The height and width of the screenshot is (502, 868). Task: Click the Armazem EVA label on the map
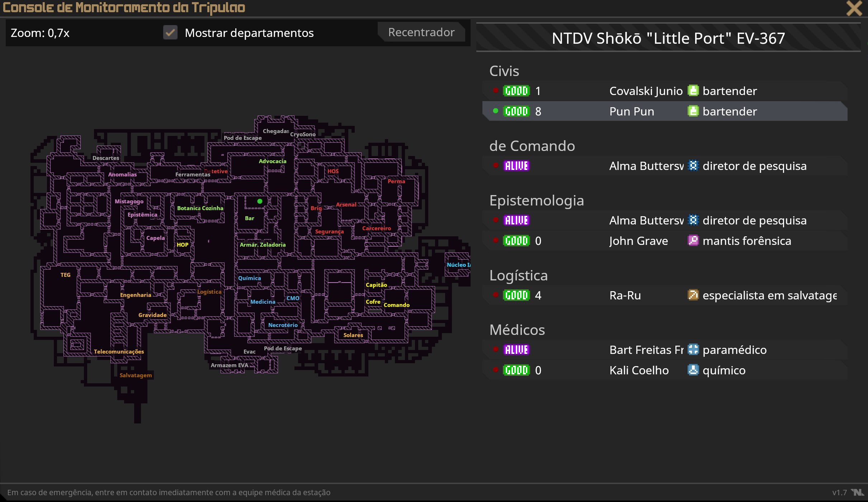tap(229, 365)
